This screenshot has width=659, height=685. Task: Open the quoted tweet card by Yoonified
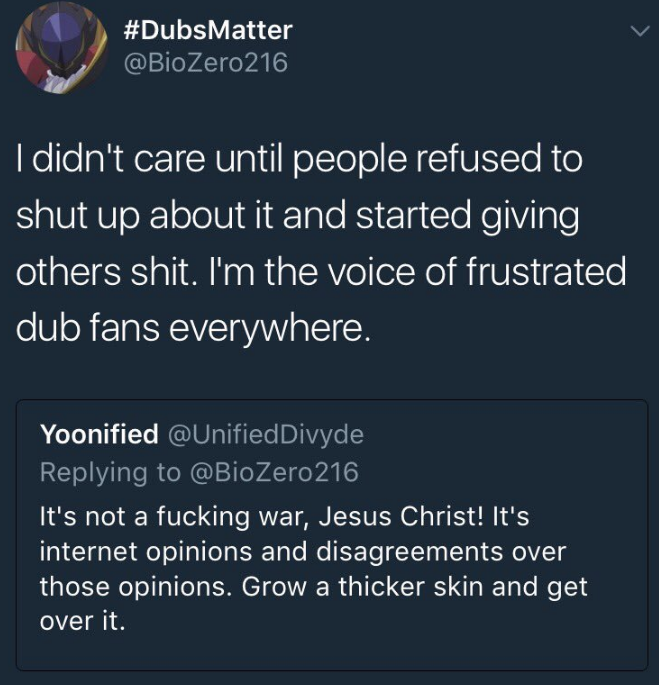pyautogui.click(x=332, y=535)
